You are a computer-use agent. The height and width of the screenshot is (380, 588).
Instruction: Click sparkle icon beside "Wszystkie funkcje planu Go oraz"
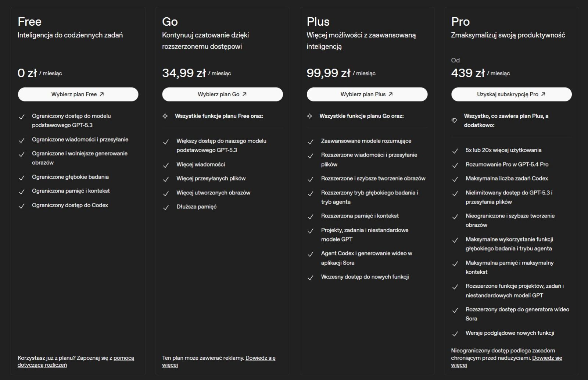pyautogui.click(x=310, y=116)
